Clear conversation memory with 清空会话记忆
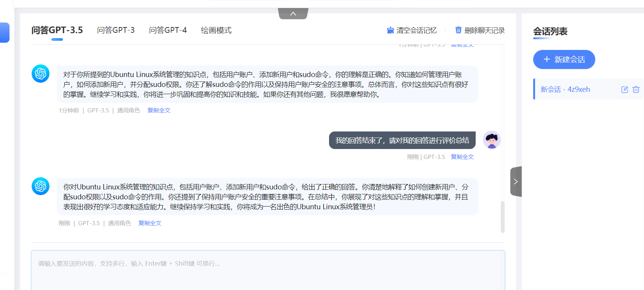This screenshot has width=644, height=290. (x=412, y=30)
